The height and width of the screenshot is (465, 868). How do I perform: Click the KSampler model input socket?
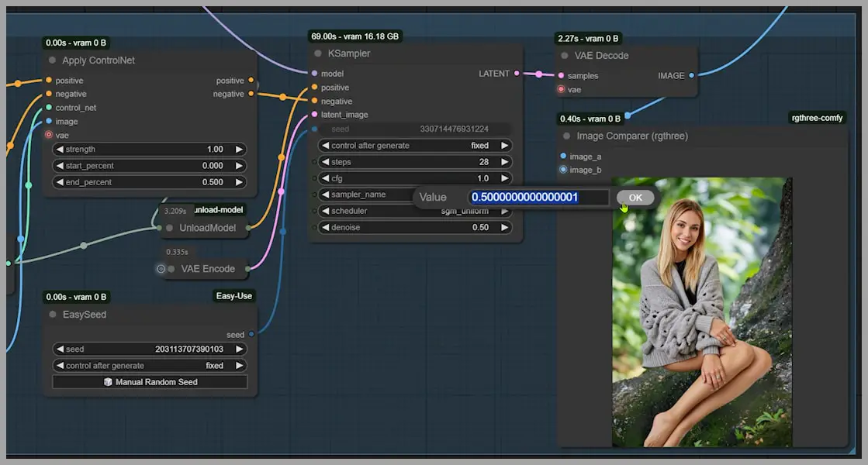[x=314, y=73]
